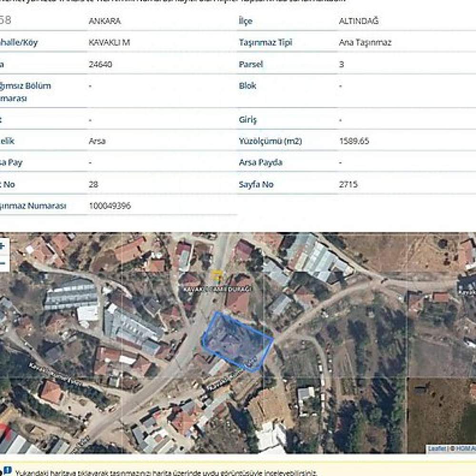Open the Leaflet attribution link

437,448
